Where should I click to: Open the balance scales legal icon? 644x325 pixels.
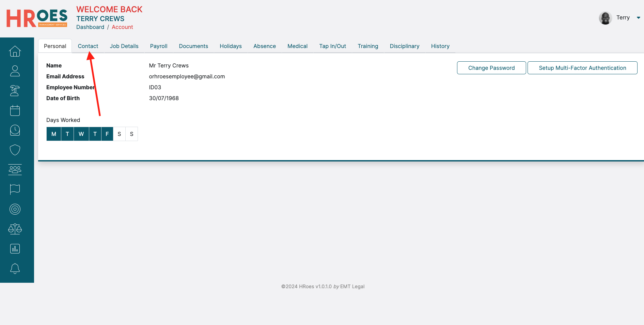coord(15,229)
